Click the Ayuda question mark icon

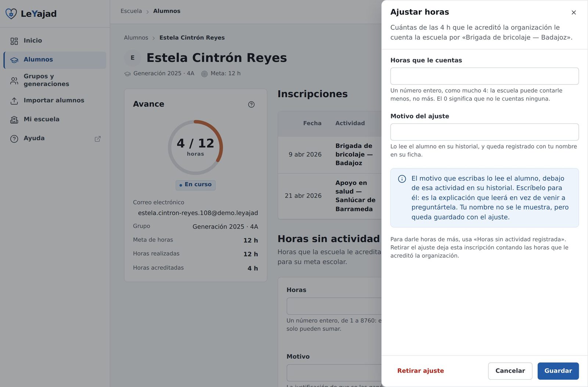14,139
